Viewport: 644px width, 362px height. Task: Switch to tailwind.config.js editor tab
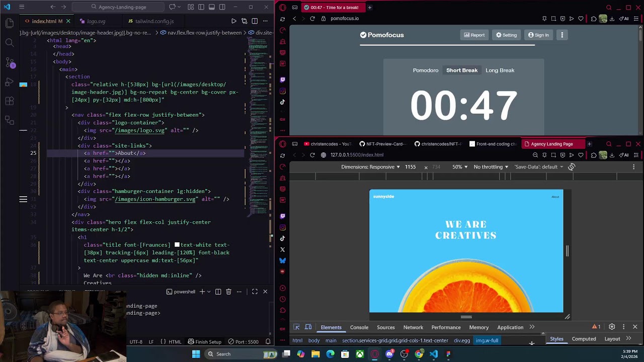point(154,21)
